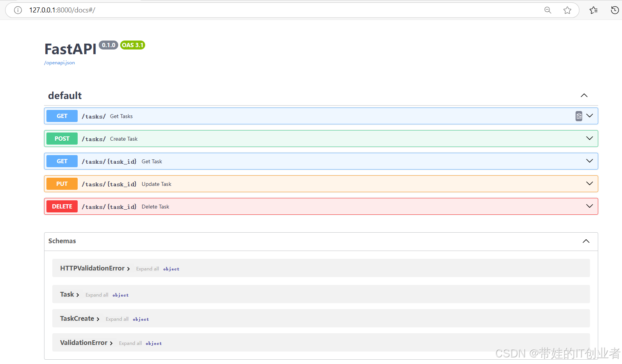
Task: Click the PUT /tasks/{task_id} path text
Action: [x=109, y=184]
